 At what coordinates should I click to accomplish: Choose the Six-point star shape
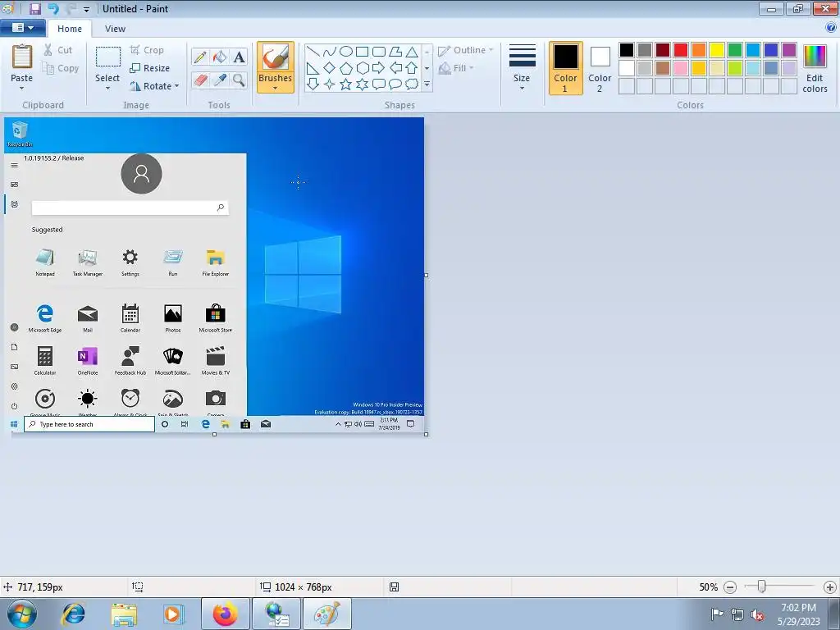point(362,84)
